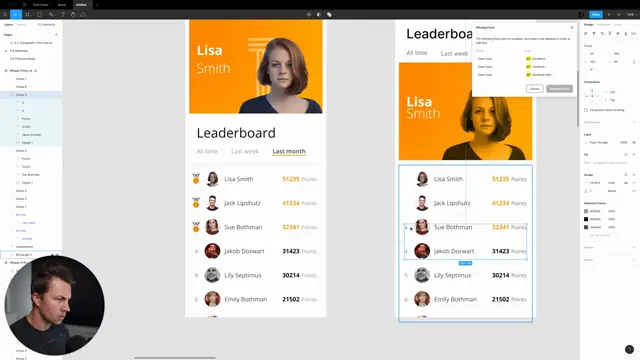
Task: Open first replacement font dropdown
Action: (539, 59)
